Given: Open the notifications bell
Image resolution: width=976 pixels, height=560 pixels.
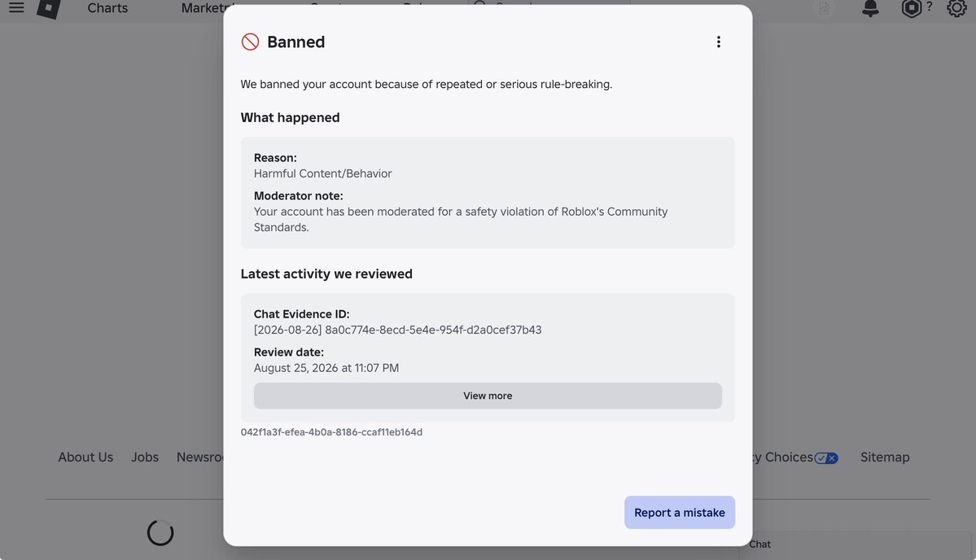Looking at the screenshot, I should (x=870, y=8).
